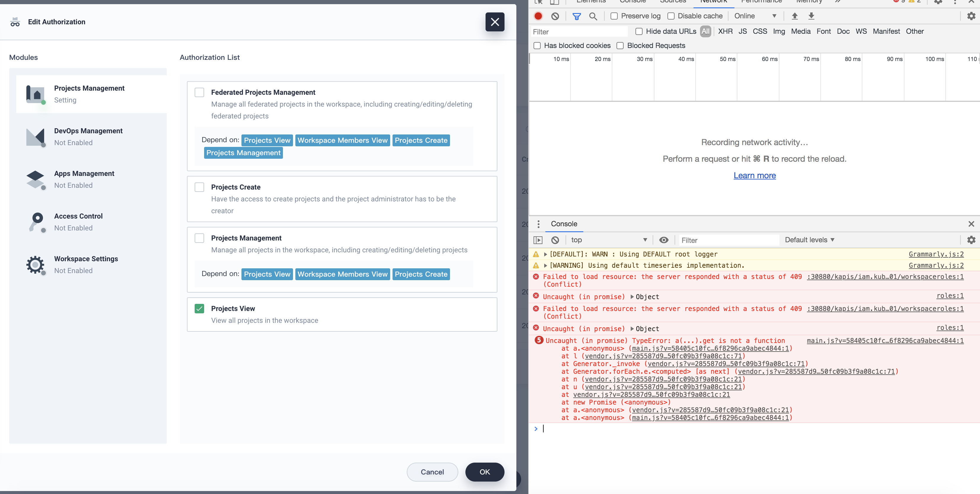Expand the WARNING timeseries log entry
980x494 pixels.
pyautogui.click(x=545, y=265)
